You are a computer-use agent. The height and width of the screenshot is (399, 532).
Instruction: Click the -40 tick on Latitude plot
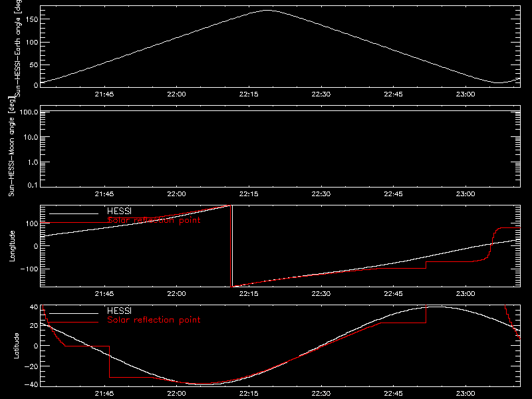coord(31,384)
